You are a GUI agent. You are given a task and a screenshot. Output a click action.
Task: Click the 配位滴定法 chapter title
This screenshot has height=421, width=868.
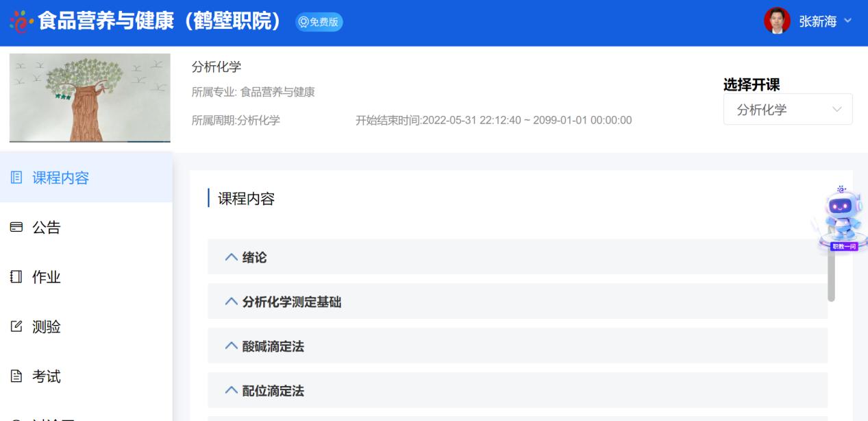273,391
